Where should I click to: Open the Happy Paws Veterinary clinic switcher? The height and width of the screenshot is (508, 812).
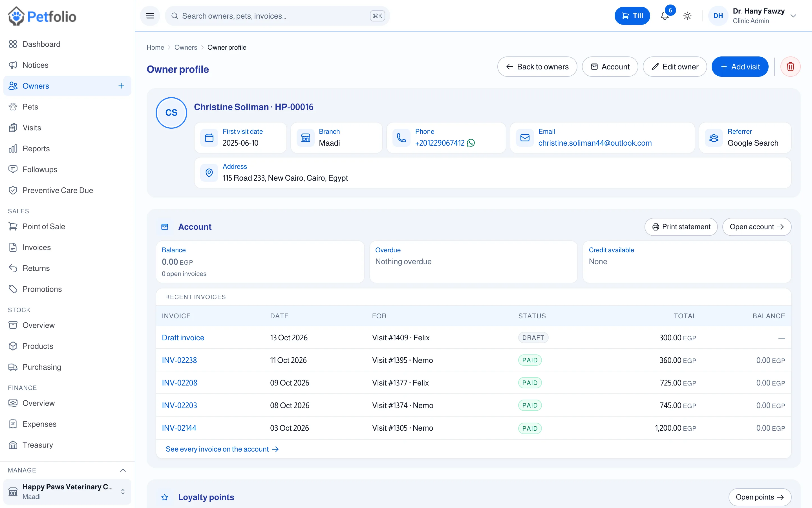click(67, 491)
